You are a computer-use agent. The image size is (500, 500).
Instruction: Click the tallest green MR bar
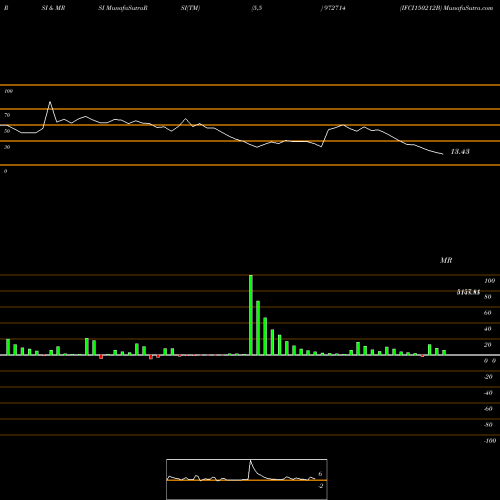[251, 315]
